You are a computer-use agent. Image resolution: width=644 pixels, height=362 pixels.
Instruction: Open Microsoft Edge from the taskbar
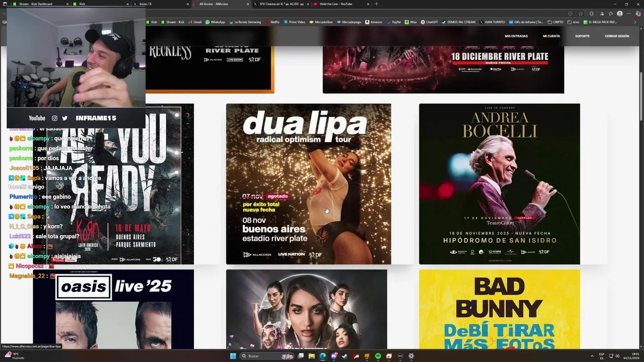click(323, 356)
